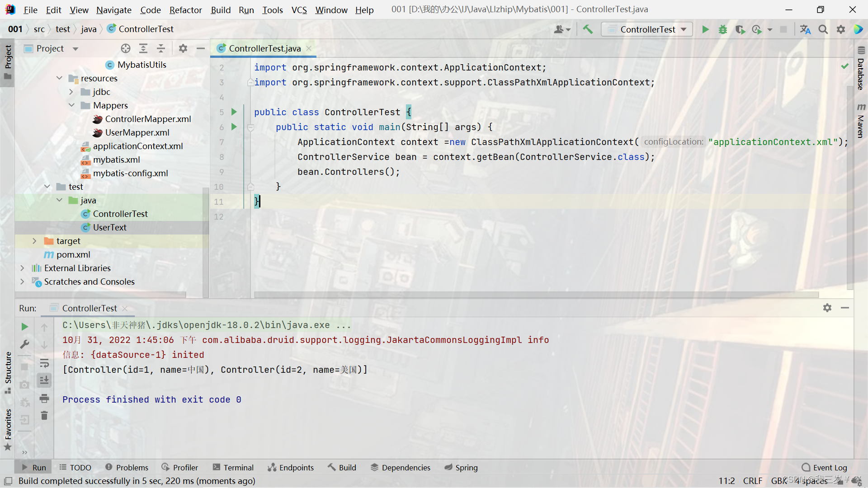Collapse the Mappers folder

click(71, 105)
